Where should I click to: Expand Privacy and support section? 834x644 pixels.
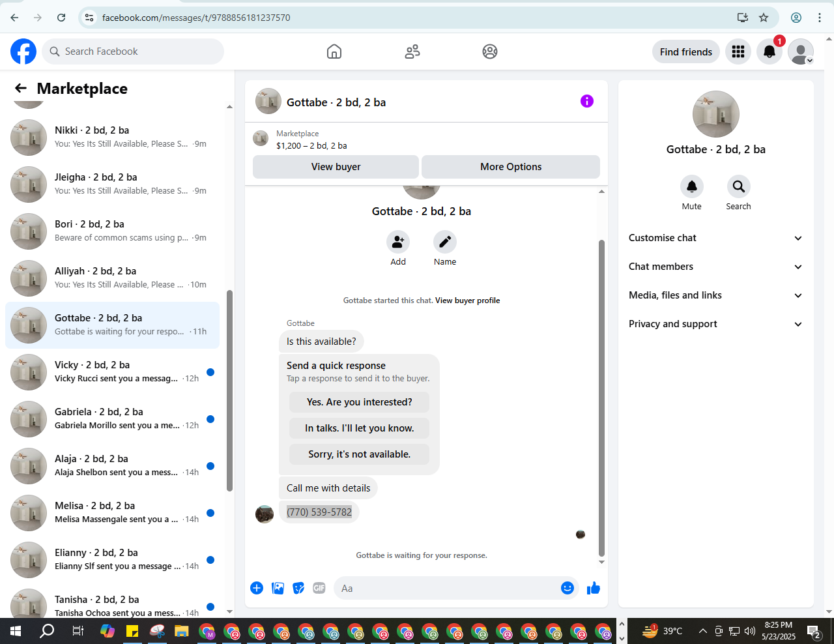(715, 324)
